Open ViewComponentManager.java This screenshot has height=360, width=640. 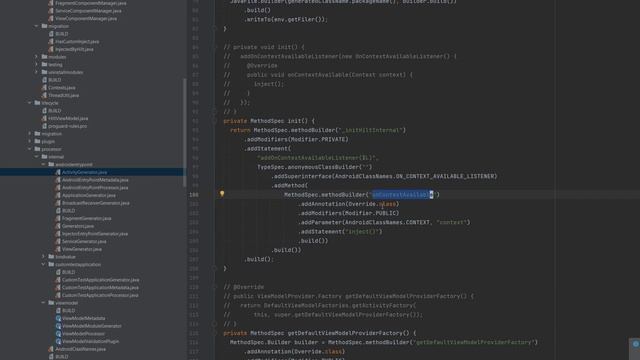[86, 18]
